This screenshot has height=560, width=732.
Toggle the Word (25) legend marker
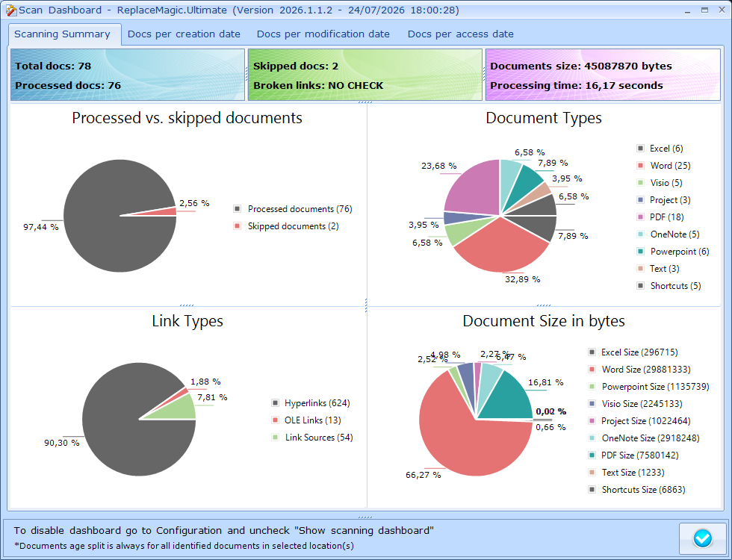tap(641, 166)
